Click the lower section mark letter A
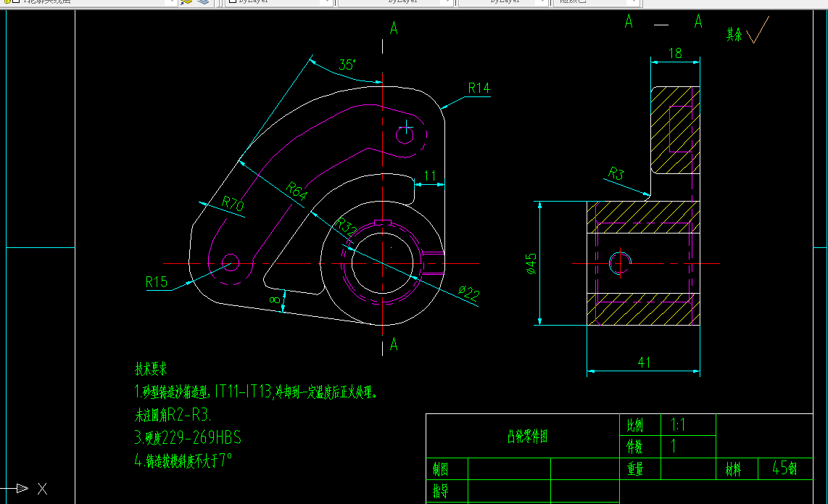The image size is (828, 504). tap(394, 344)
